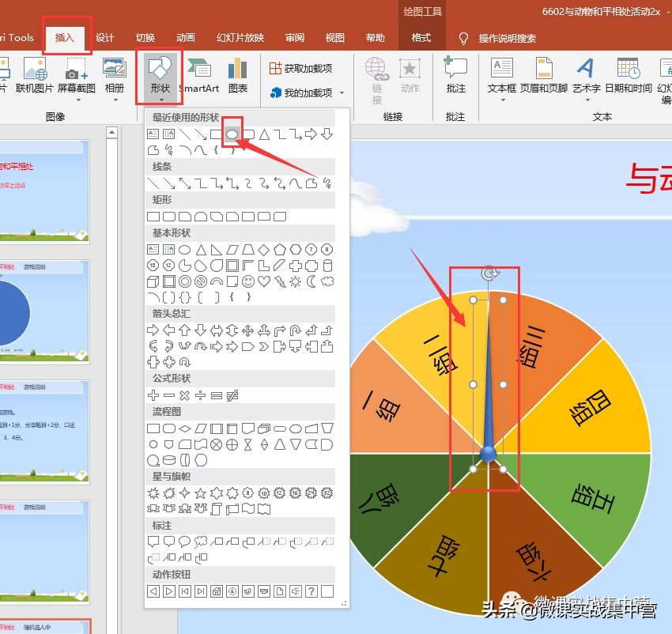672x634 pixels.
Task: Choose the triangle in recent shapes
Action: point(264,134)
